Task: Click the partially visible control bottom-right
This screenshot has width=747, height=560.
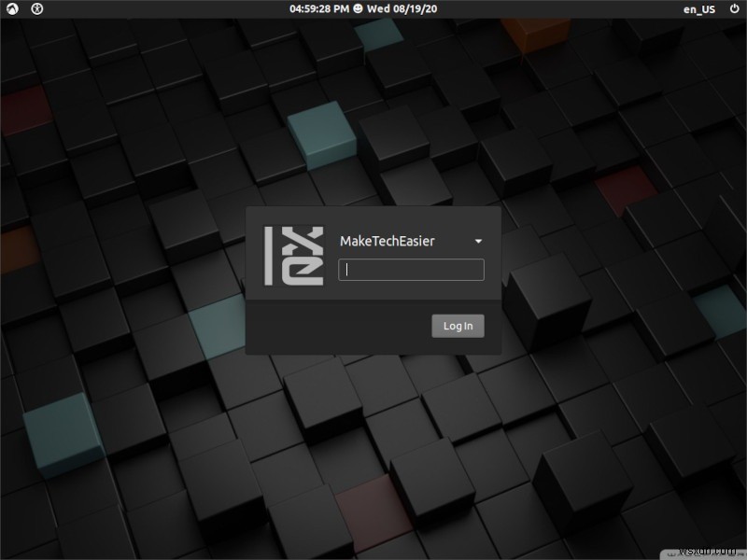Action: (705, 553)
